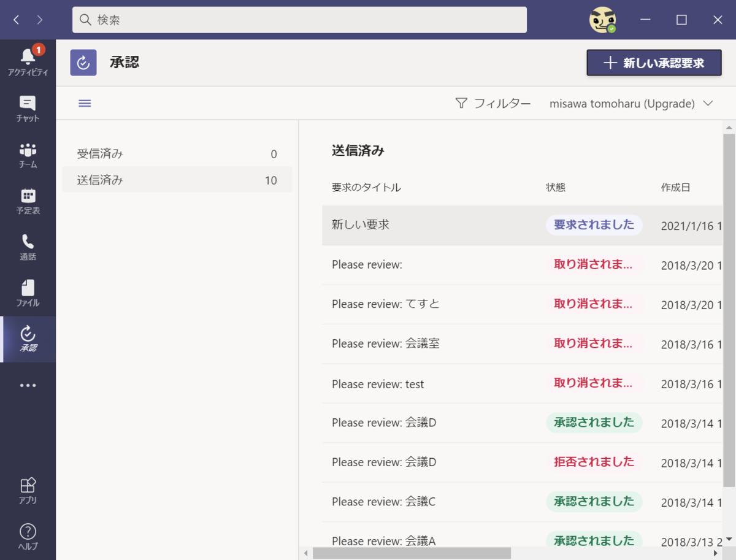Open the 'Please review: 会議室' row
This screenshot has width=736, height=560.
[x=521, y=343]
